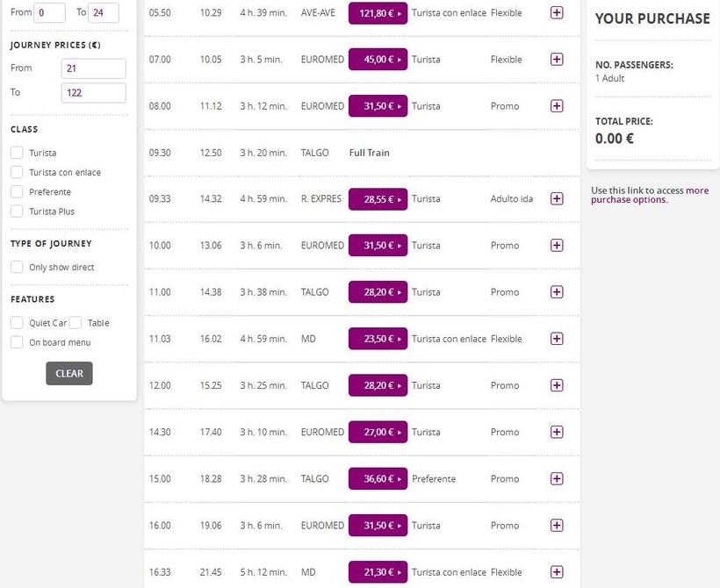Expand details for the 08.00 EUROMED train
720x588 pixels.
coord(556,106)
